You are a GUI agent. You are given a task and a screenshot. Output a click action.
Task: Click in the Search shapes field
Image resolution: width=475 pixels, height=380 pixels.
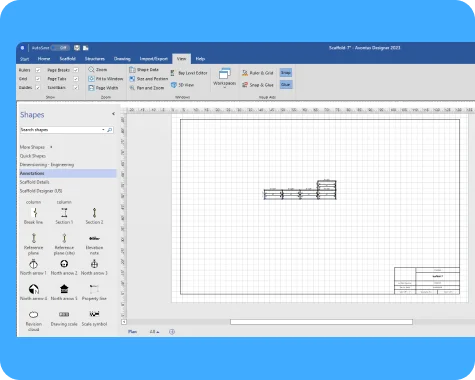(62, 130)
